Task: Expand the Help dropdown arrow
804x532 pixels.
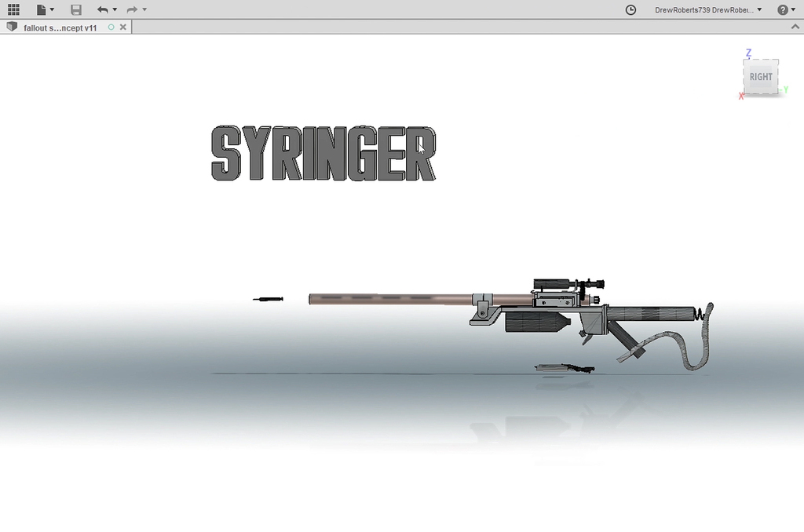Action: tap(792, 9)
